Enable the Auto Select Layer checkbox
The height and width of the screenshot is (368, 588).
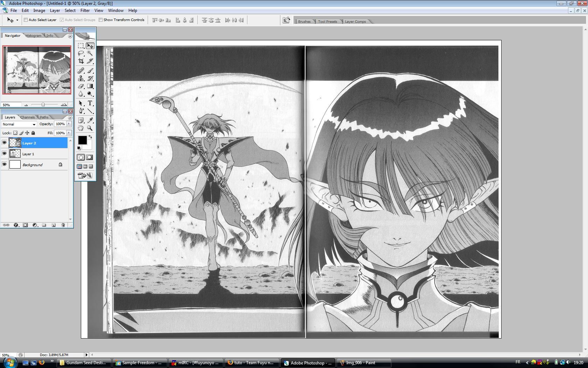26,20
